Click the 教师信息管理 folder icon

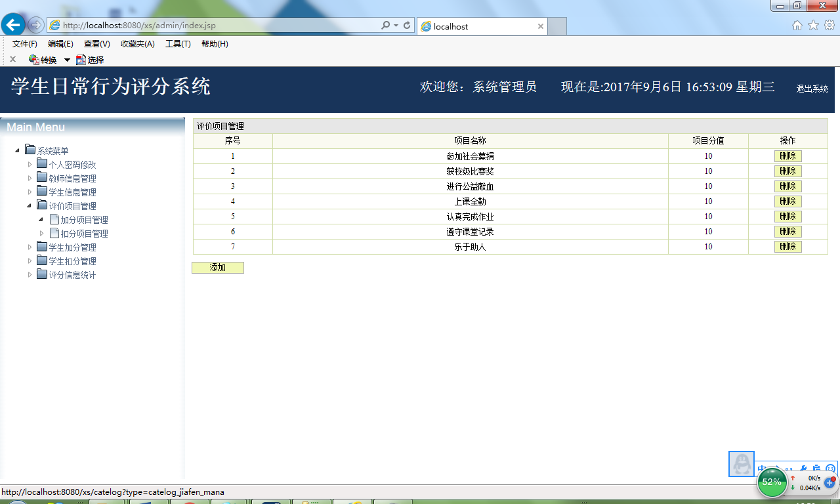click(42, 177)
